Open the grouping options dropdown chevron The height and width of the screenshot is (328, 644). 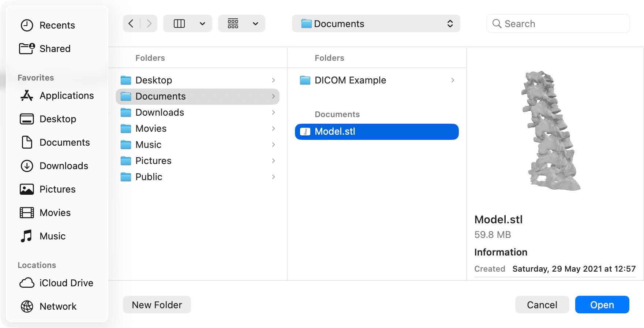[255, 24]
